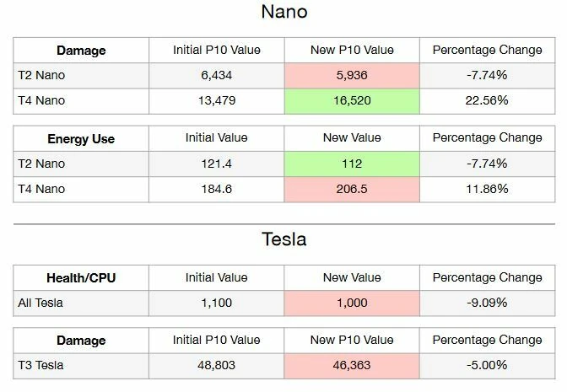Select the green 16,520 cell

[x=352, y=101]
